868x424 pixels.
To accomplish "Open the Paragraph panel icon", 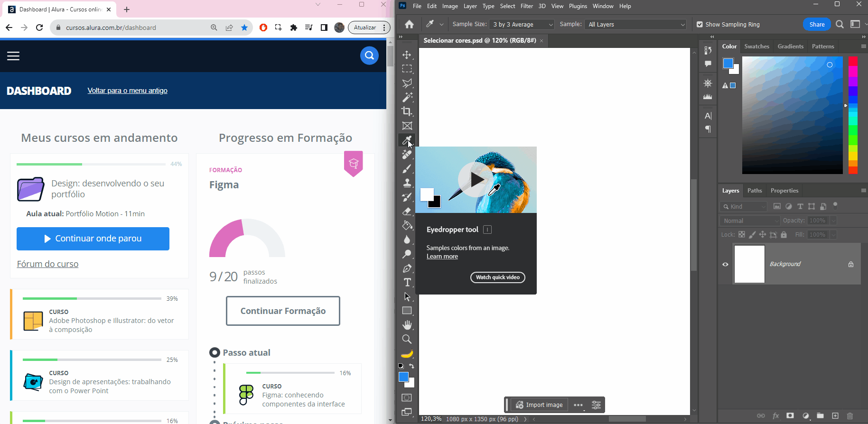I will click(x=708, y=129).
